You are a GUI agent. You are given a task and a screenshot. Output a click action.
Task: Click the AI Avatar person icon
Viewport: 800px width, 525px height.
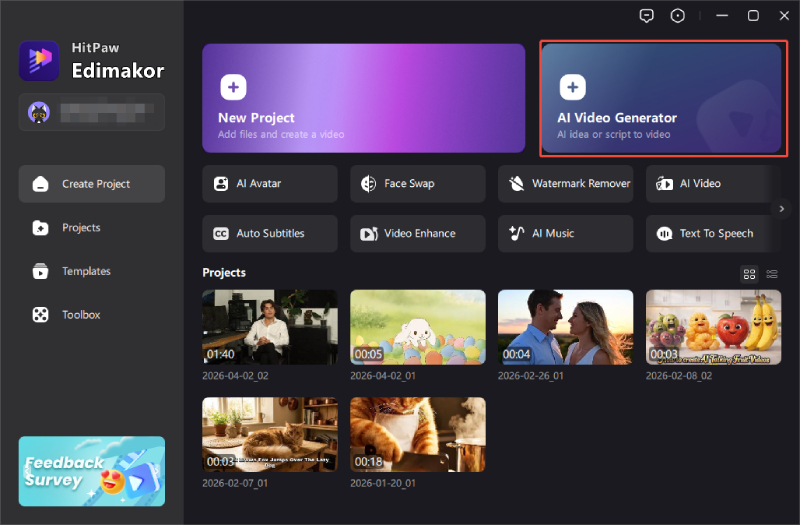coord(221,184)
